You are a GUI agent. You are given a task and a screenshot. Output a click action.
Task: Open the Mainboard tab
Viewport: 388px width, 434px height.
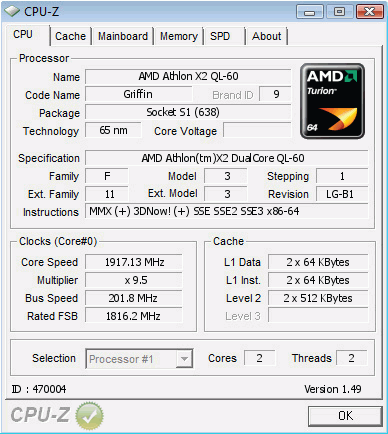click(x=123, y=36)
